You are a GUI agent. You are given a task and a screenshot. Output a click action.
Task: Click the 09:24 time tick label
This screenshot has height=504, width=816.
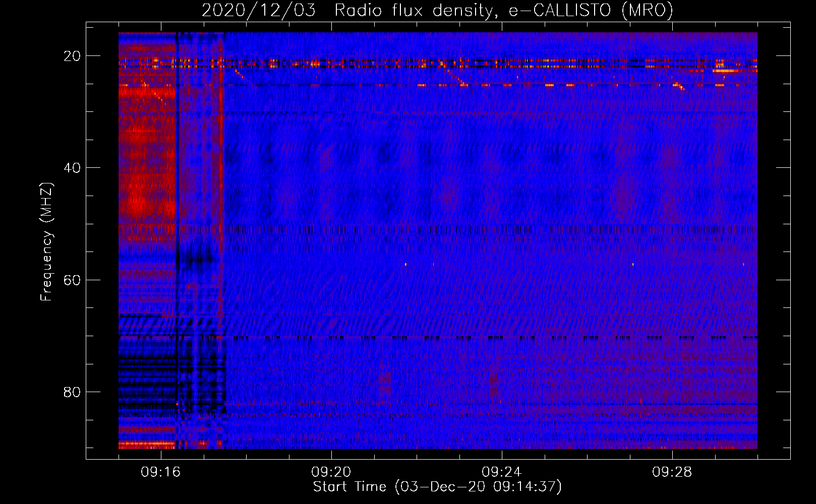click(502, 472)
